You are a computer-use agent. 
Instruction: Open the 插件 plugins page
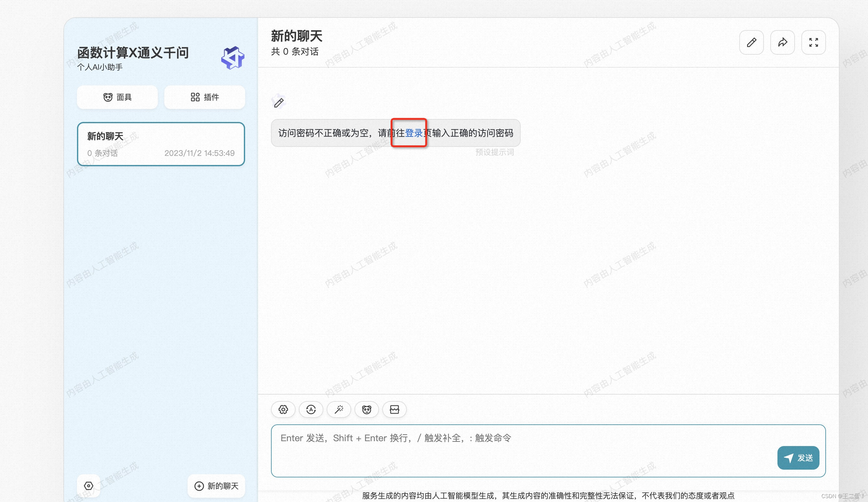205,97
